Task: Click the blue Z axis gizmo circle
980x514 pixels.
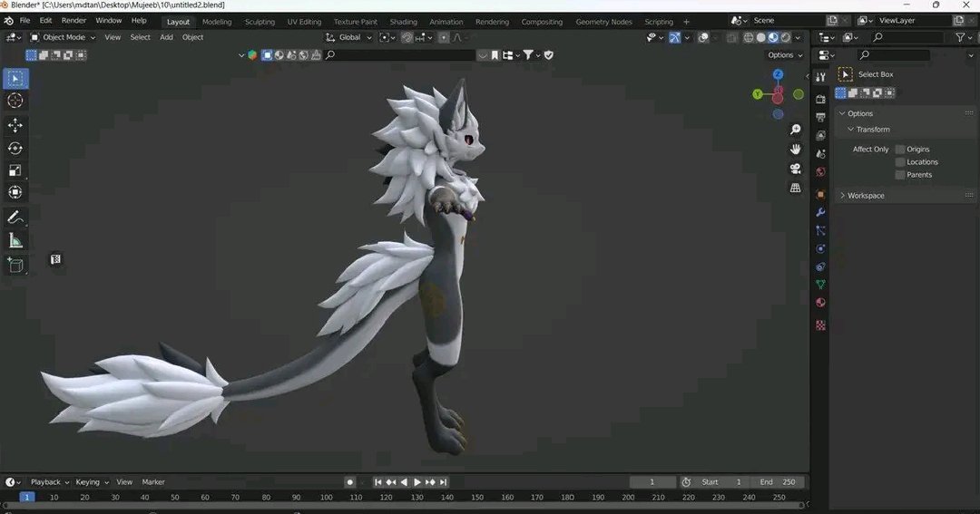Action: [x=779, y=74]
